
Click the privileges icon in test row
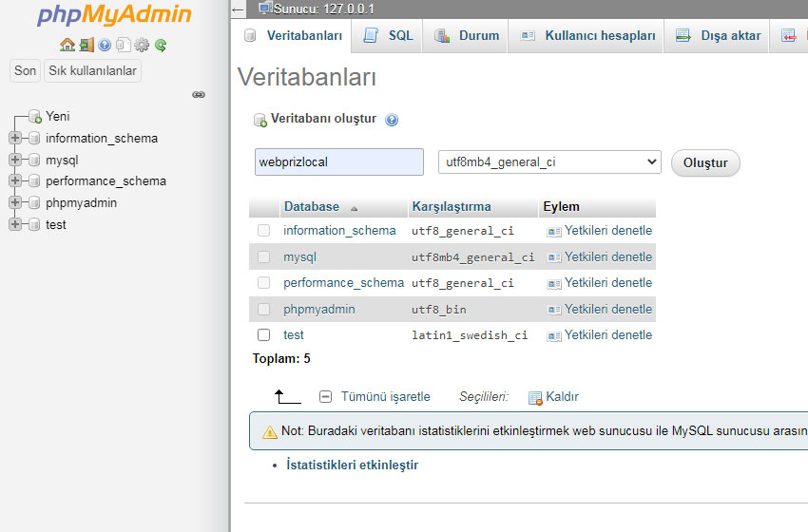pos(554,336)
